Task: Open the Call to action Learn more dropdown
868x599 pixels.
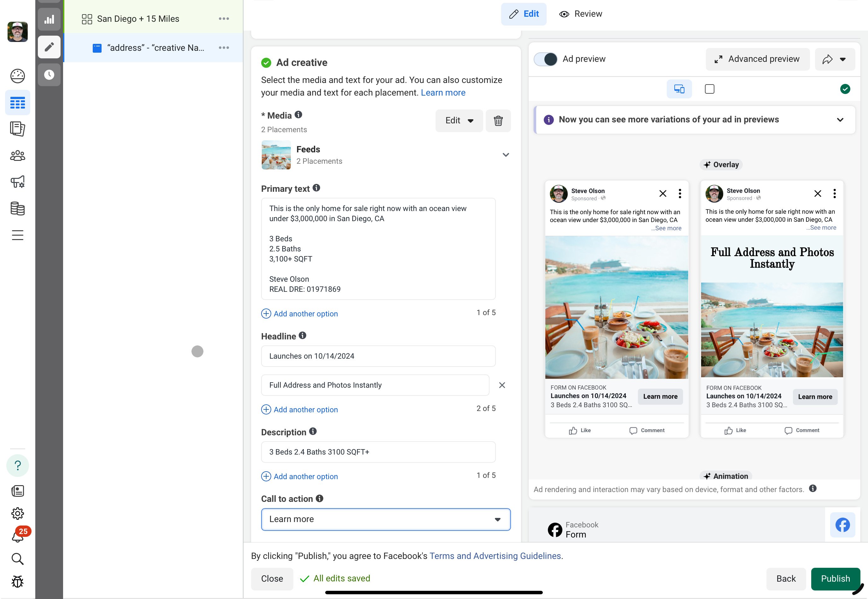Action: pyautogui.click(x=385, y=519)
